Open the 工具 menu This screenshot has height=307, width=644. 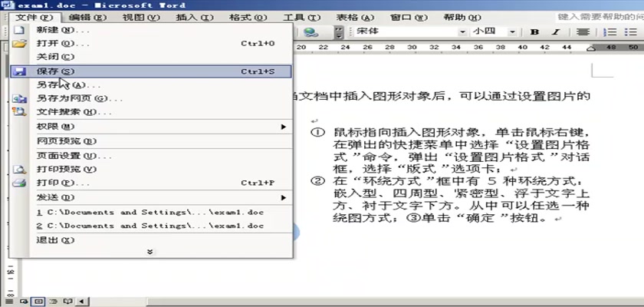[x=302, y=17]
